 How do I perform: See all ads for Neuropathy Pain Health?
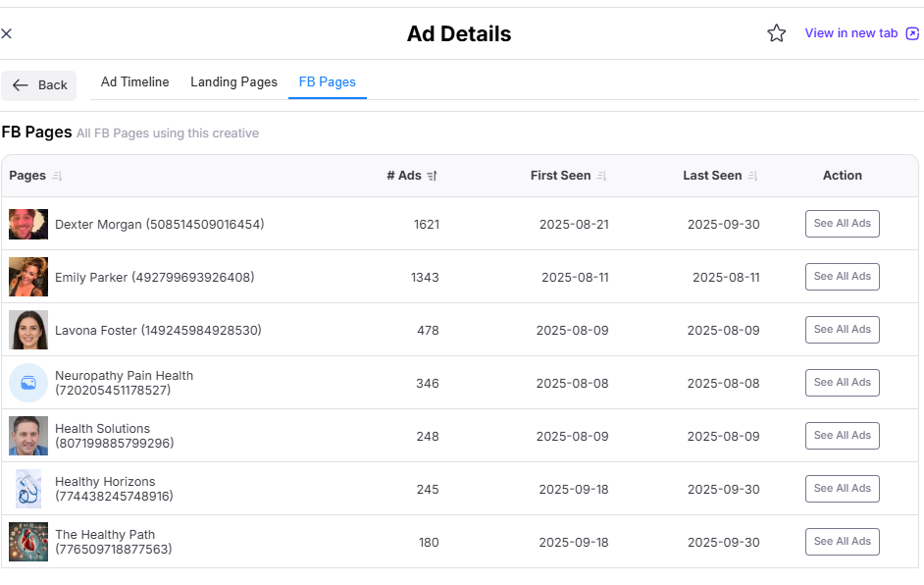[x=842, y=383]
